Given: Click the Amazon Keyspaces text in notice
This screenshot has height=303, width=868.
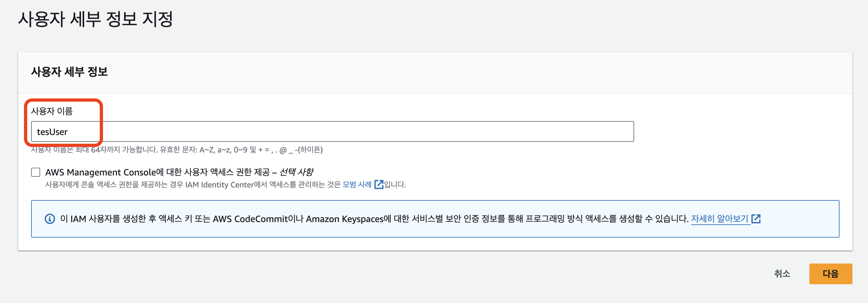Looking at the screenshot, I should 345,219.
